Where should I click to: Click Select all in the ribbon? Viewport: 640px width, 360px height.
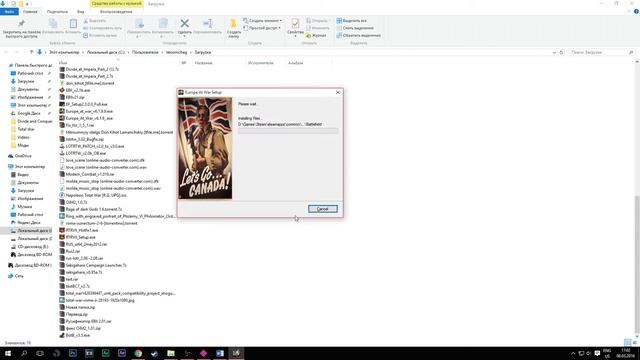coord(351,20)
